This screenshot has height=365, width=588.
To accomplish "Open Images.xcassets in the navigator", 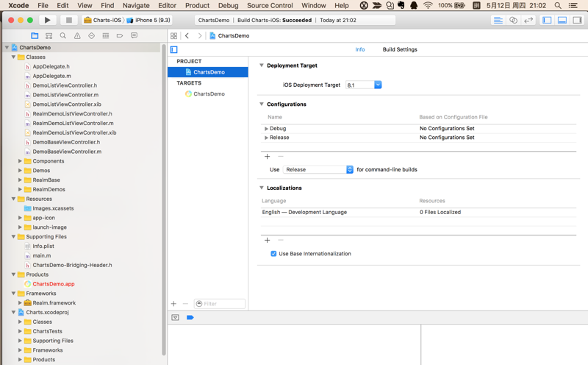I will [x=53, y=208].
